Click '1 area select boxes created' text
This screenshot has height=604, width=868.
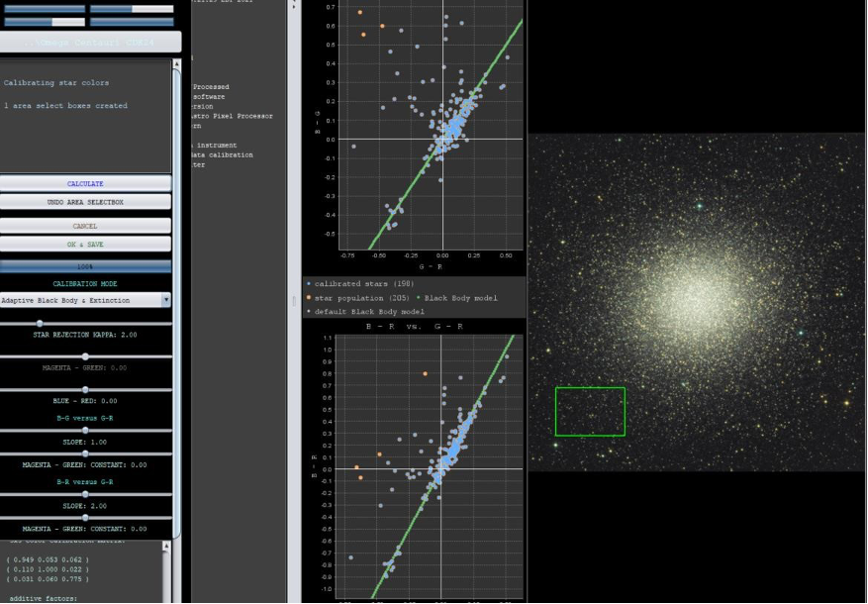[65, 106]
